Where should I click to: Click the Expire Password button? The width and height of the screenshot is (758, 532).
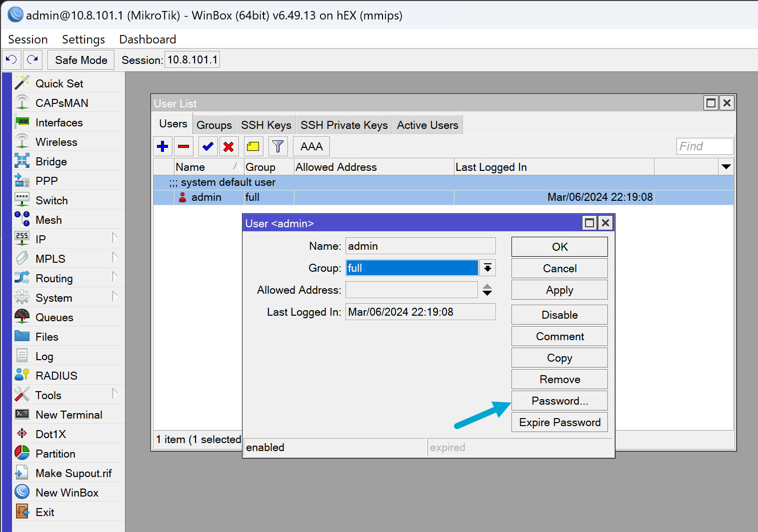(x=559, y=423)
